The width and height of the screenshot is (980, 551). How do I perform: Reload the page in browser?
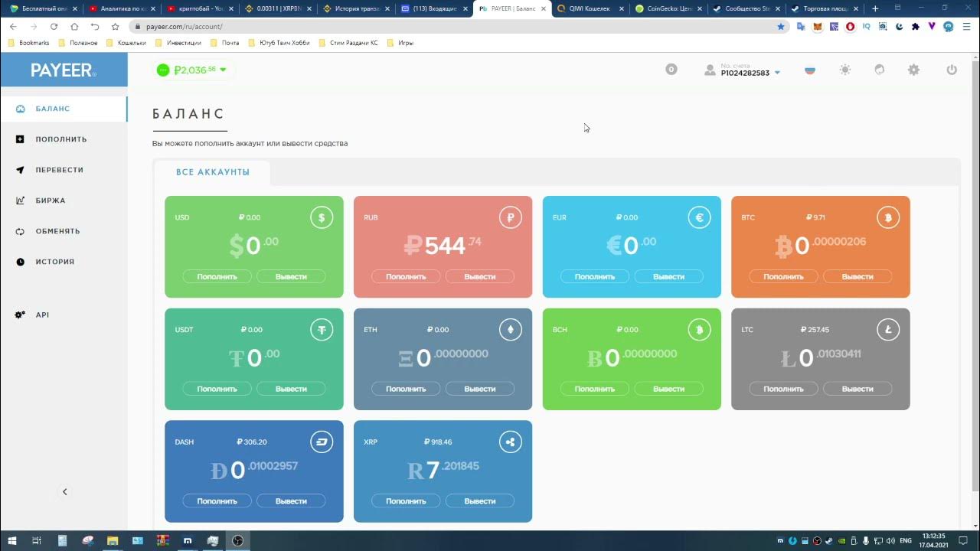tap(54, 26)
